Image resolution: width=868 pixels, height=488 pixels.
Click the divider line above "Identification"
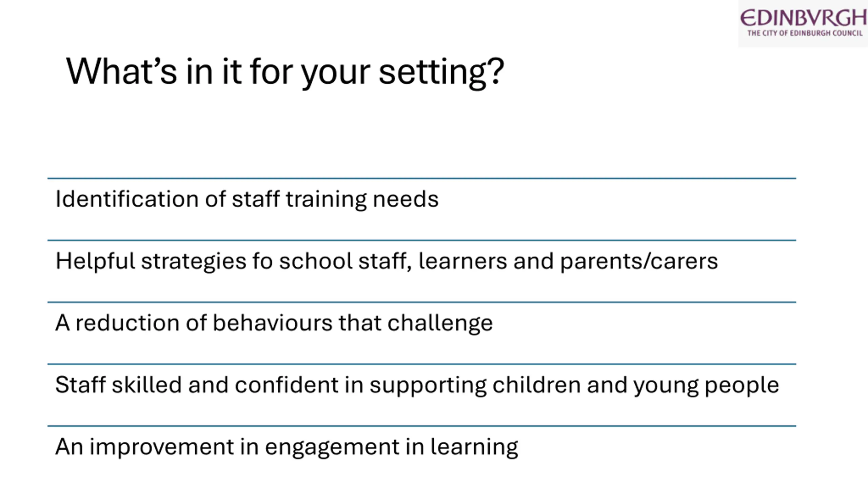[x=421, y=178]
